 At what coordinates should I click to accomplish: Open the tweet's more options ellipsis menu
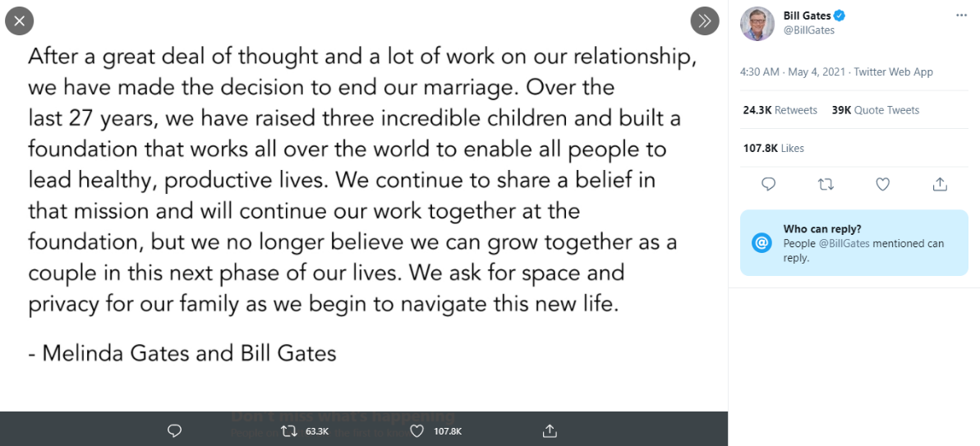click(x=961, y=15)
